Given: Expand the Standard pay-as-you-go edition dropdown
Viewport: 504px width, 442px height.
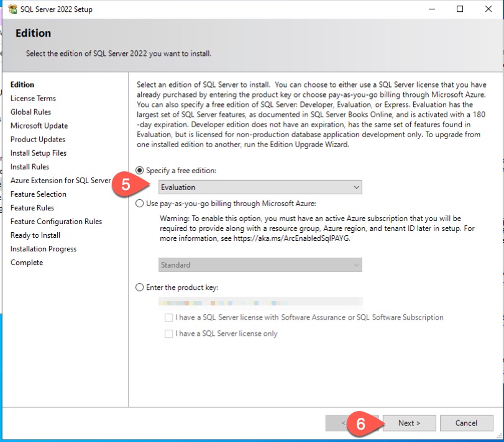Looking at the screenshot, I should click(x=260, y=265).
